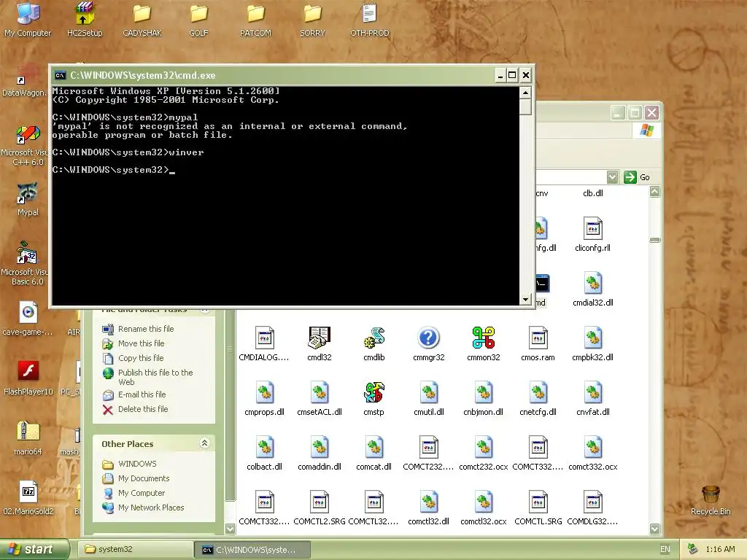Screen dimensions: 747x560
Task: Select the cnbjmon.dll file icon
Action: point(484,393)
